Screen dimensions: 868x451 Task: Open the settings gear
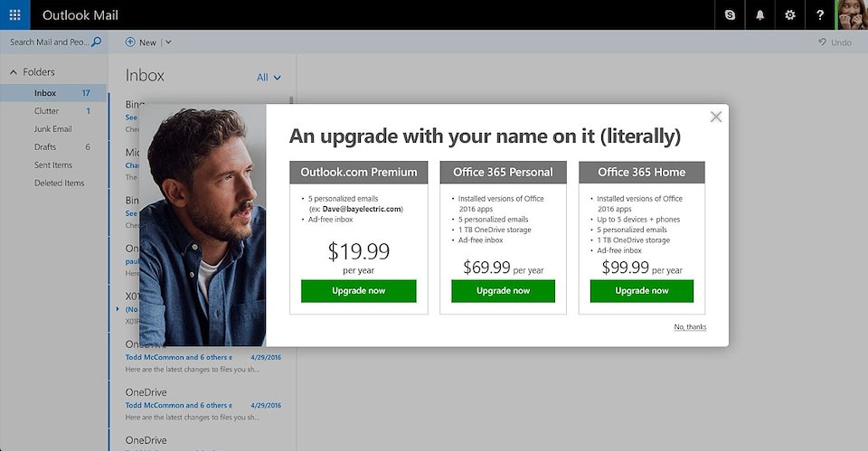[790, 14]
